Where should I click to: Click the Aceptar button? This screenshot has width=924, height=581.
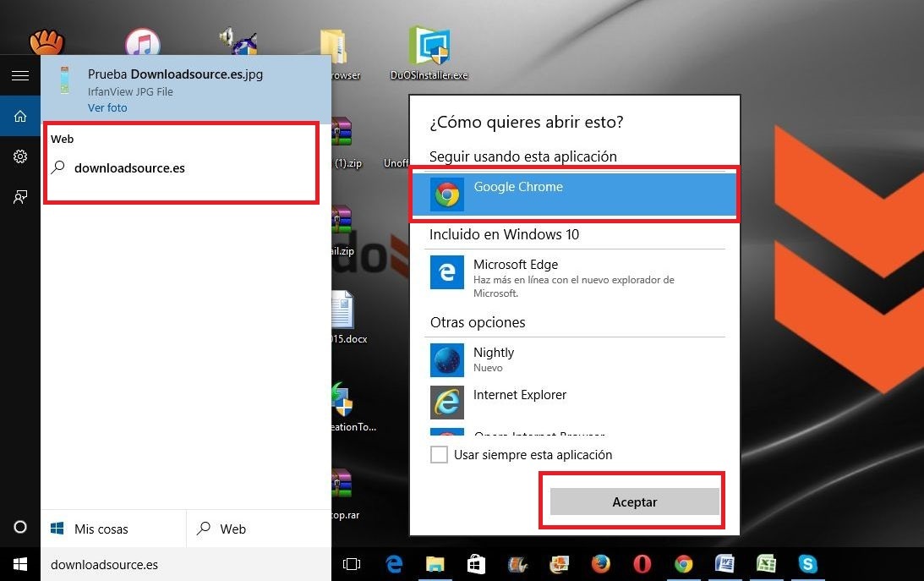635,502
